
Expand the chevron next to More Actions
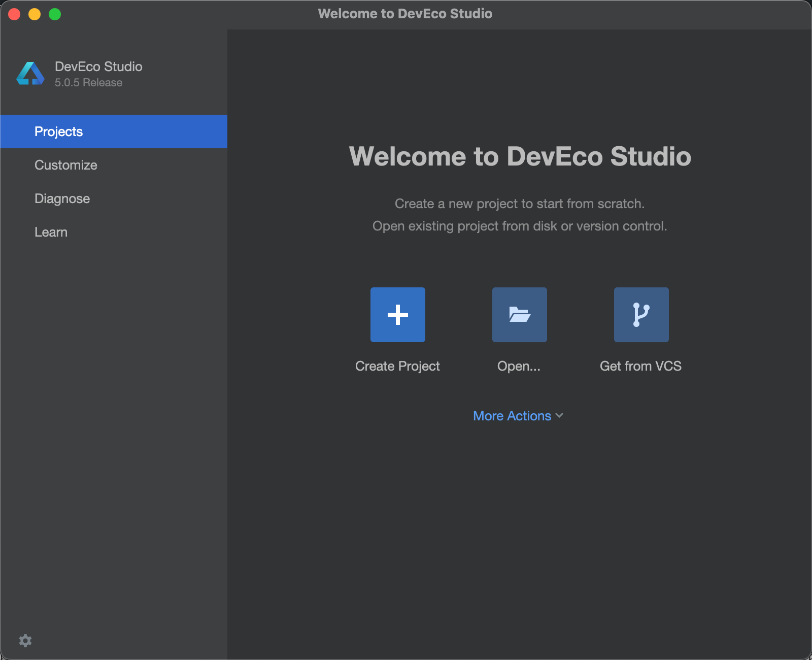pyautogui.click(x=559, y=415)
